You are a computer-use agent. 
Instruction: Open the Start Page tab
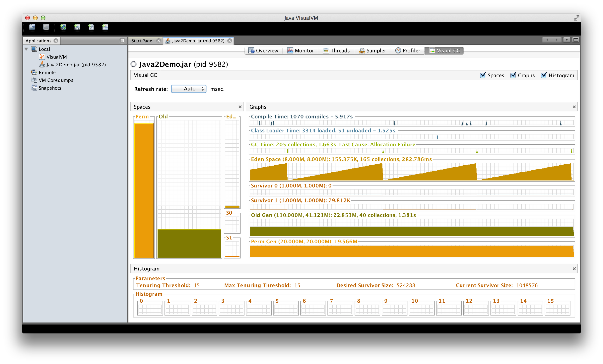point(142,41)
